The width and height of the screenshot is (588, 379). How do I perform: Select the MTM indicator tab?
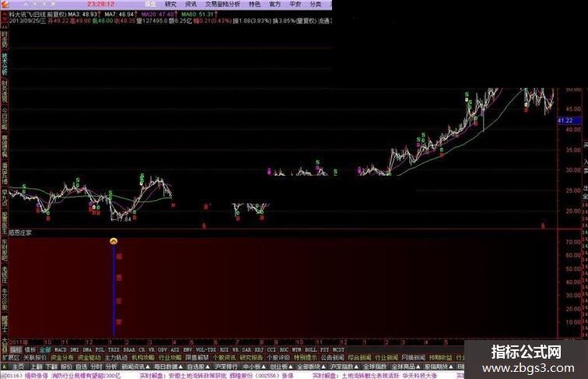[x=296, y=350]
